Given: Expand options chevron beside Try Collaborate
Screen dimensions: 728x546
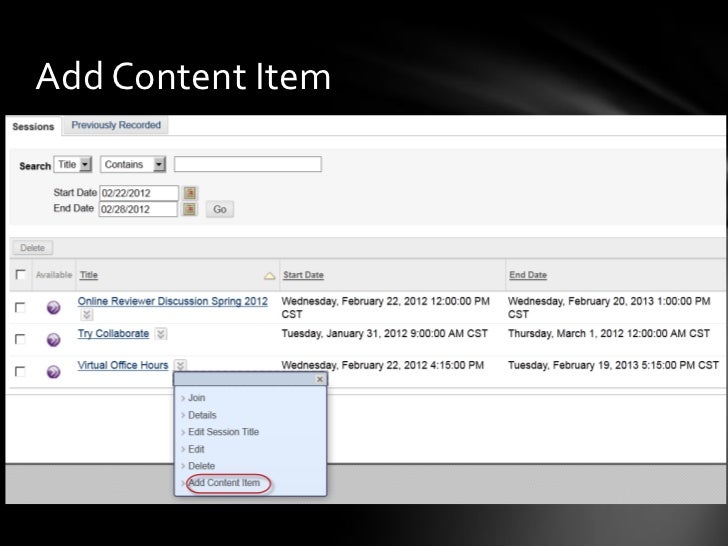Looking at the screenshot, I should click(161, 334).
